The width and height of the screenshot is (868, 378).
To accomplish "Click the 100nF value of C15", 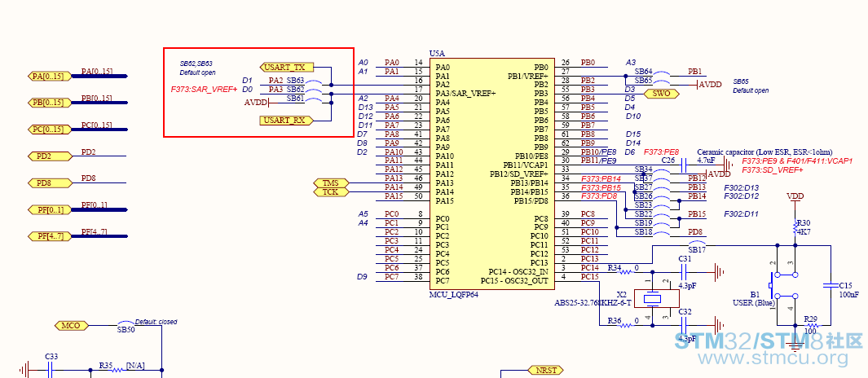I will 849,294.
